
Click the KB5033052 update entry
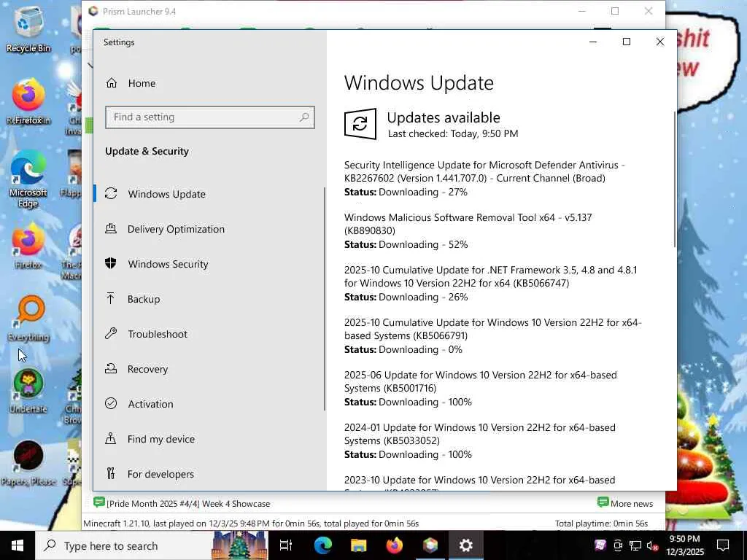click(x=480, y=441)
